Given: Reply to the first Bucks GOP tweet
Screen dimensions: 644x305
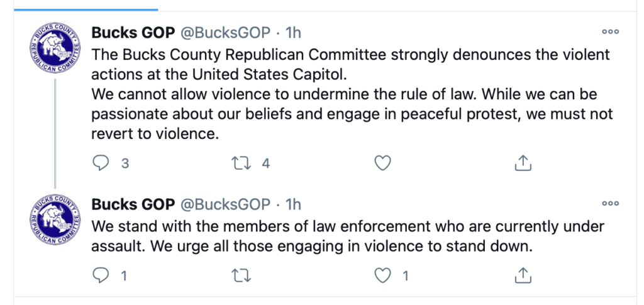Looking at the screenshot, I should (x=101, y=164).
